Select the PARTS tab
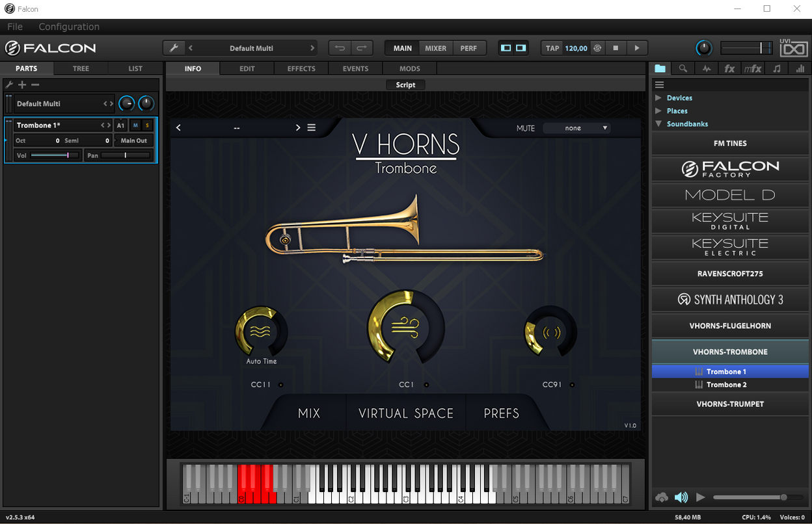 pyautogui.click(x=27, y=68)
